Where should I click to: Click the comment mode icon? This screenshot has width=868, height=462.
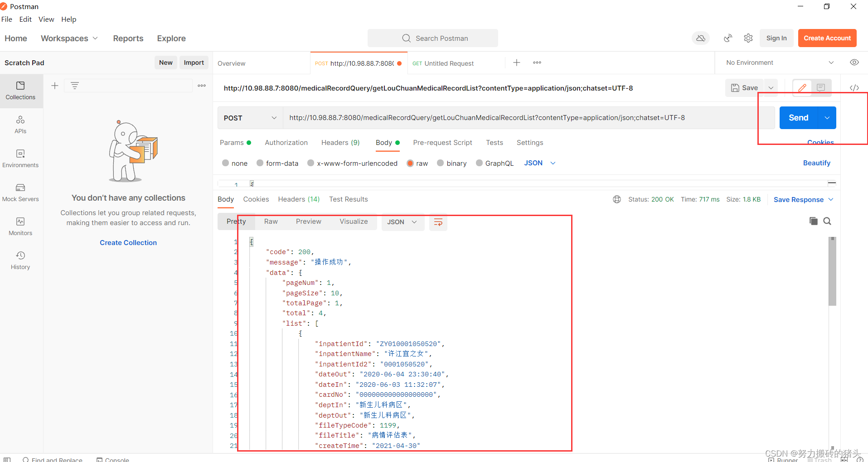821,87
